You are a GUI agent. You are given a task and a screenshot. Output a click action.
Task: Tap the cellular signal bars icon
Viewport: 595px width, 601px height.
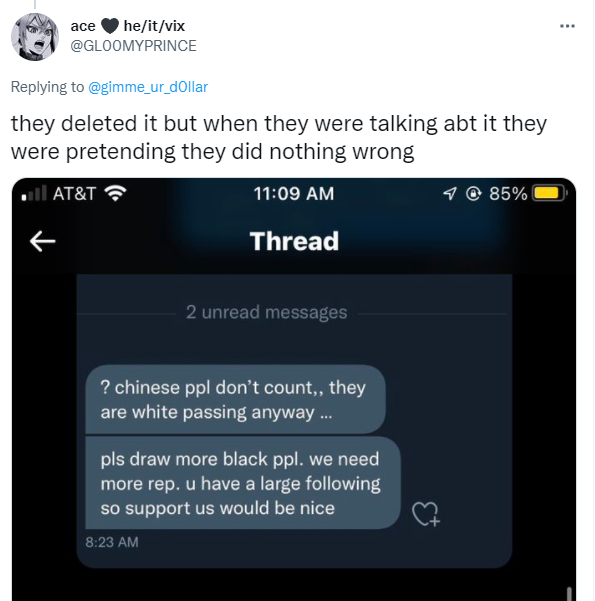tap(35, 193)
